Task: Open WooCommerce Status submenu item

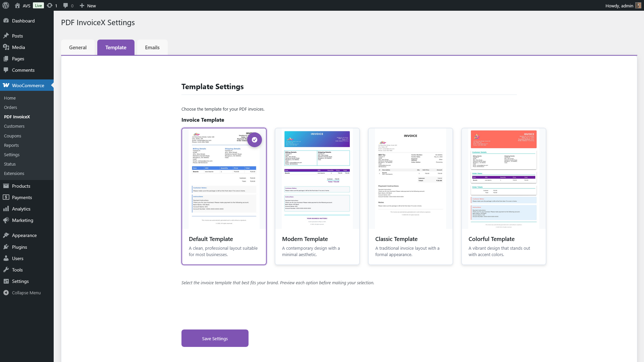Action: tap(10, 164)
